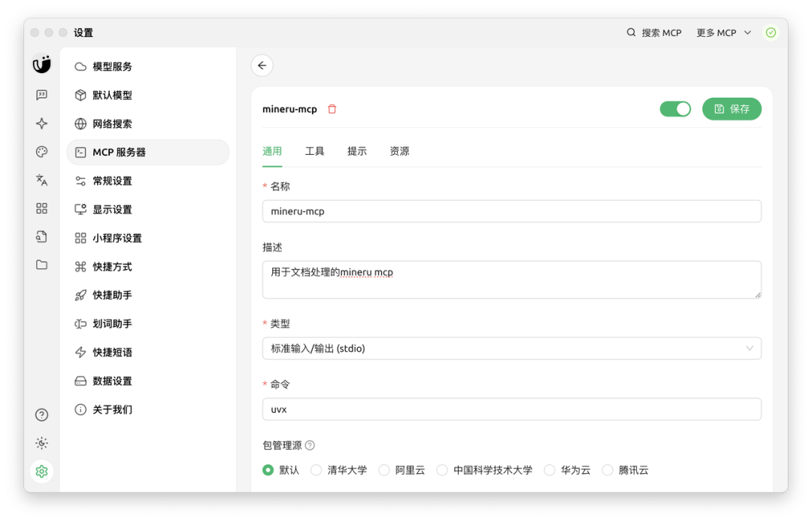Image resolution: width=812 pixels, height=522 pixels.
Task: Switch to the 工具 tab
Action: pyautogui.click(x=314, y=151)
